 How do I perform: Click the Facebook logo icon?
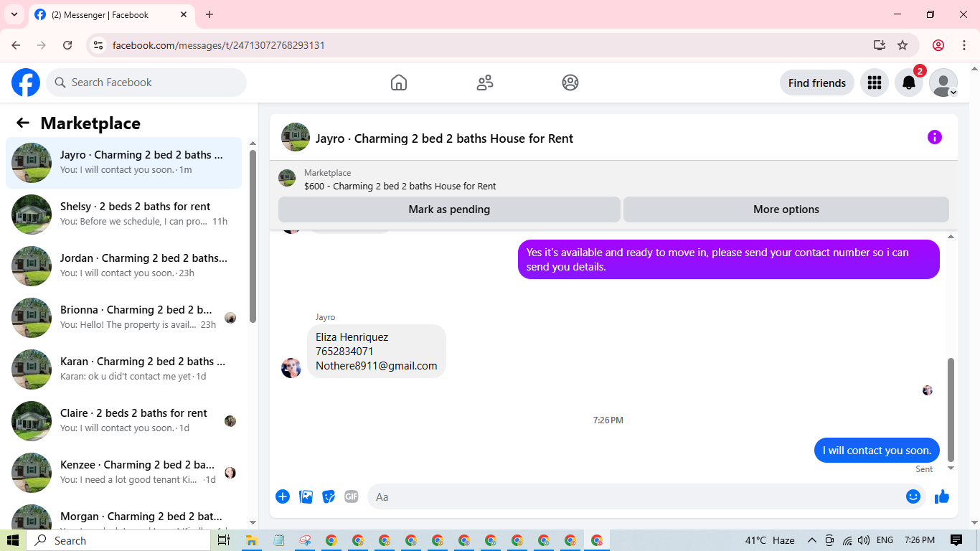[x=26, y=83]
